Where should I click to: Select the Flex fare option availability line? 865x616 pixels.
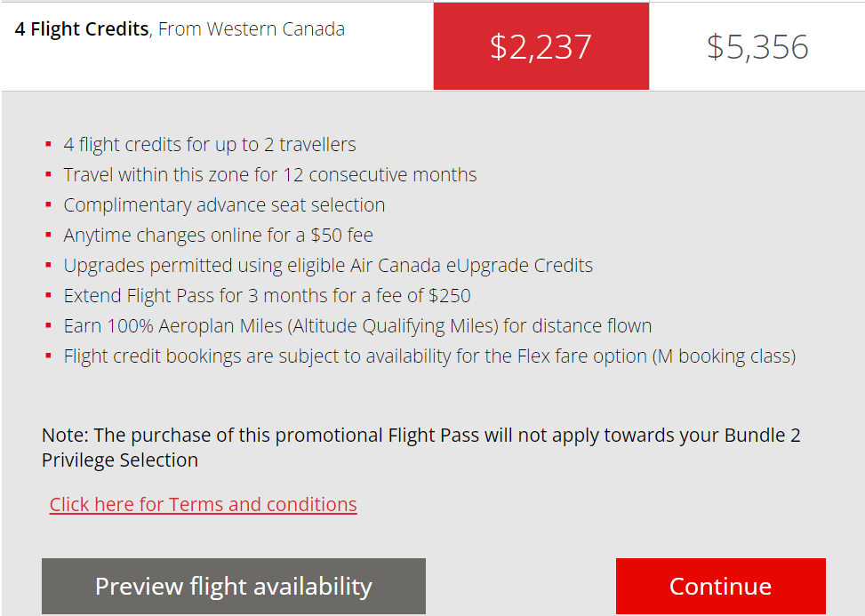coord(429,356)
